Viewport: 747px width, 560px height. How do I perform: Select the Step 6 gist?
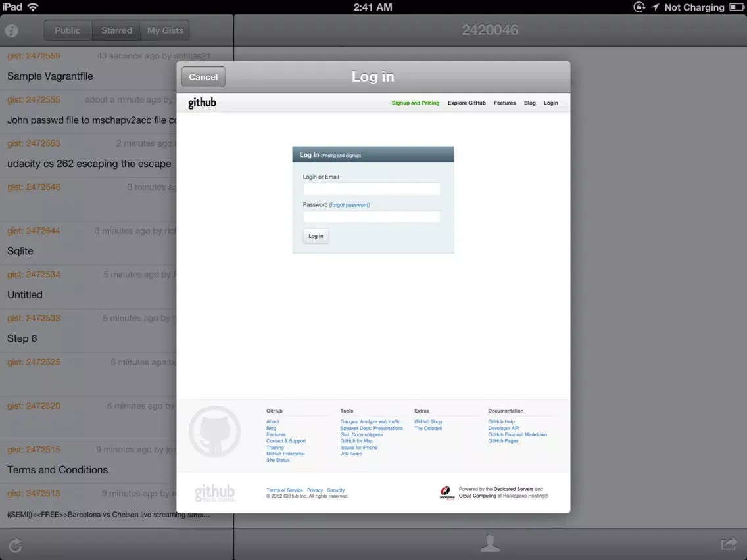point(88,331)
